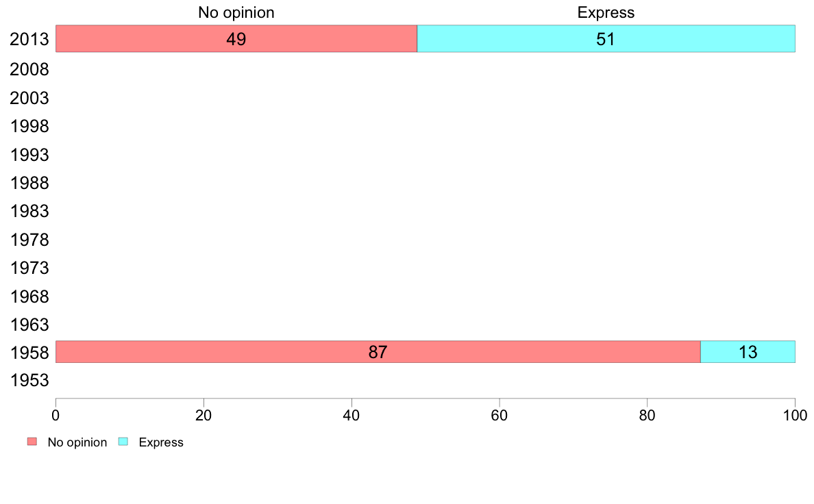Select the 2008 year label
814x504 pixels.
[x=29, y=69]
